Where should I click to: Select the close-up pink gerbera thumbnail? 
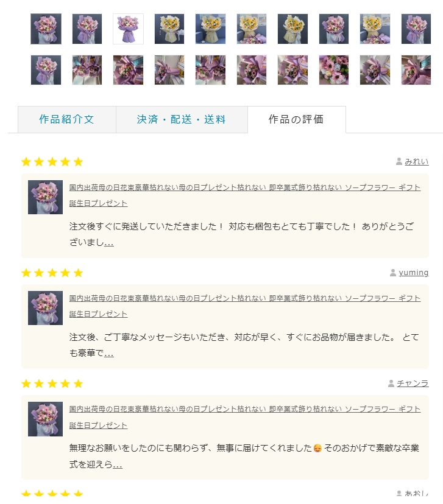[x=333, y=70]
